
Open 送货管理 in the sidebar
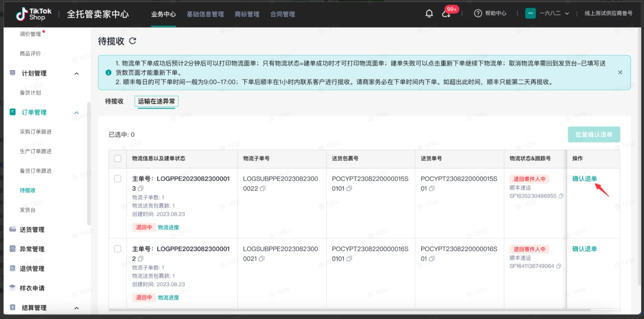click(32, 230)
